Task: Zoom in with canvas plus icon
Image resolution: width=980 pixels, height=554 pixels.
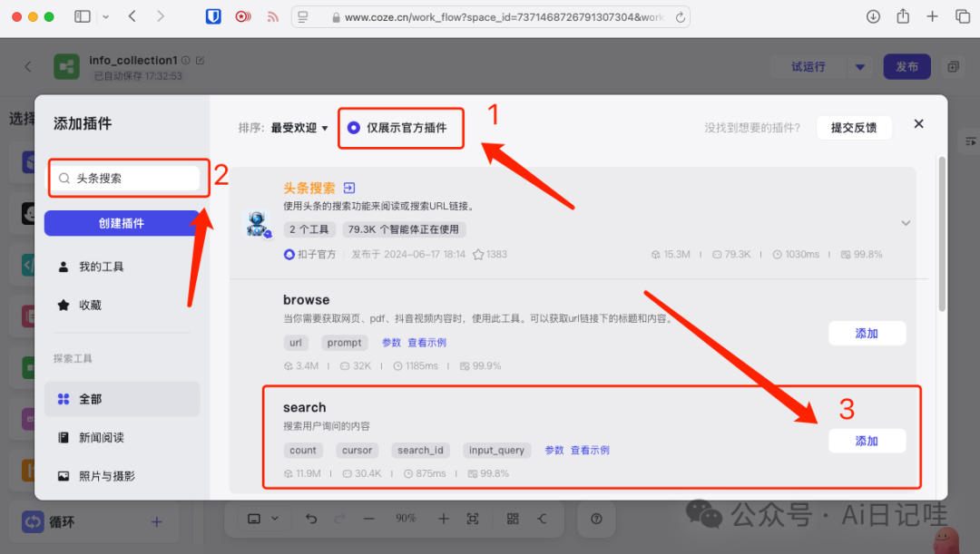Action: [443, 519]
